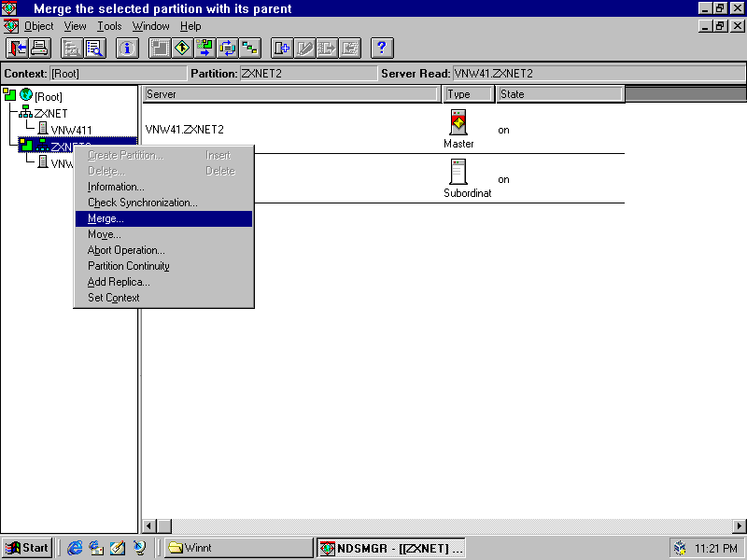The image size is (747, 560).
Task: Open the View menu
Action: [76, 26]
